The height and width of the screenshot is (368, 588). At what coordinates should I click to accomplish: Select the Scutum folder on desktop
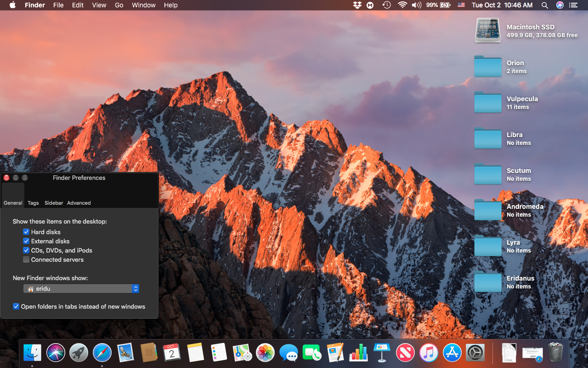click(x=487, y=174)
